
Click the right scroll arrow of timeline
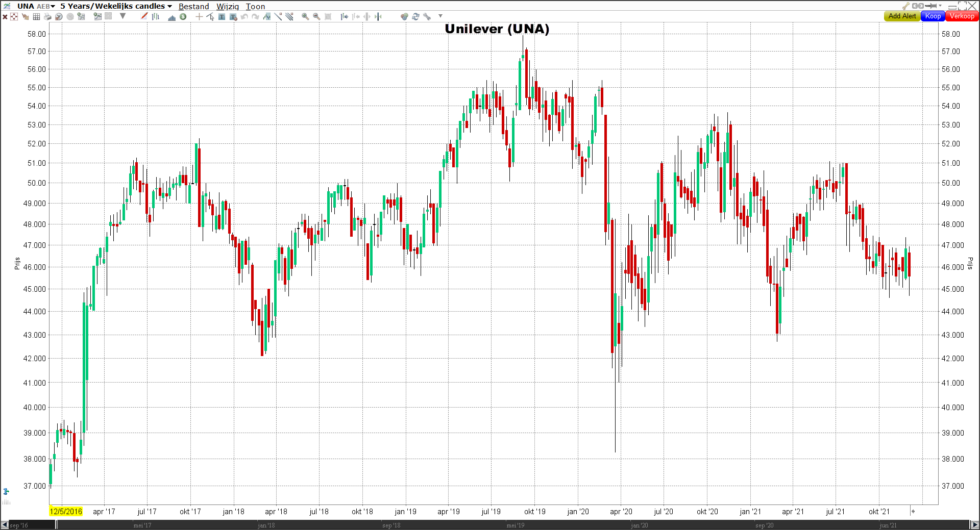point(974,525)
